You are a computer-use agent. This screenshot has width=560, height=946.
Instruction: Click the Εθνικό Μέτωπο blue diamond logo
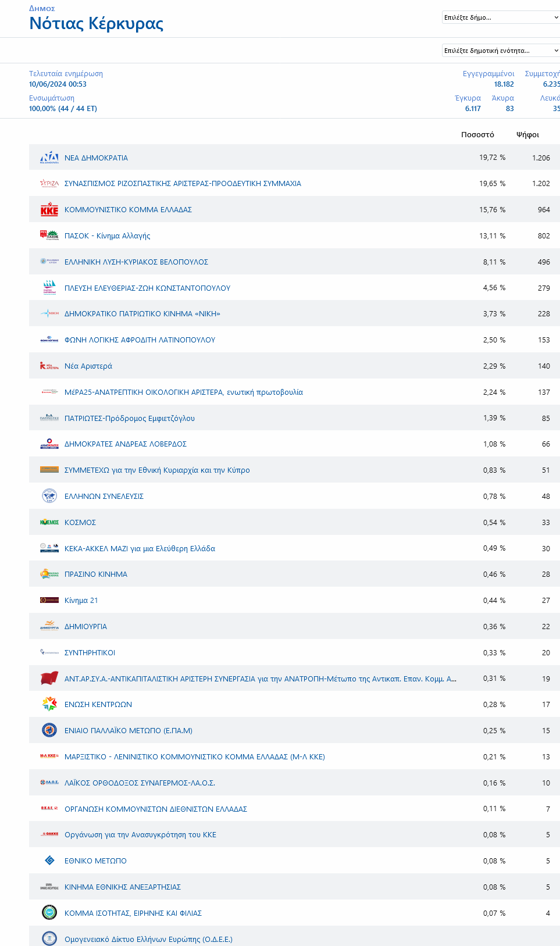[49, 861]
